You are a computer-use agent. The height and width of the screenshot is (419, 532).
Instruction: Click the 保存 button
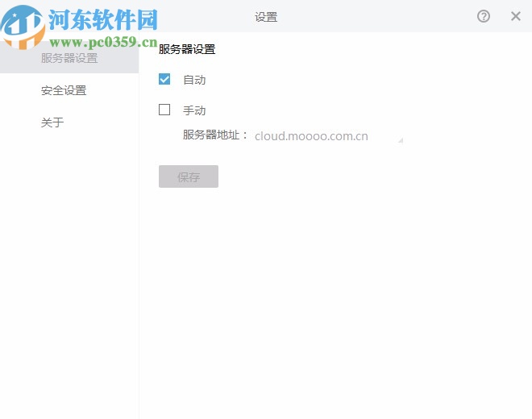pos(189,176)
